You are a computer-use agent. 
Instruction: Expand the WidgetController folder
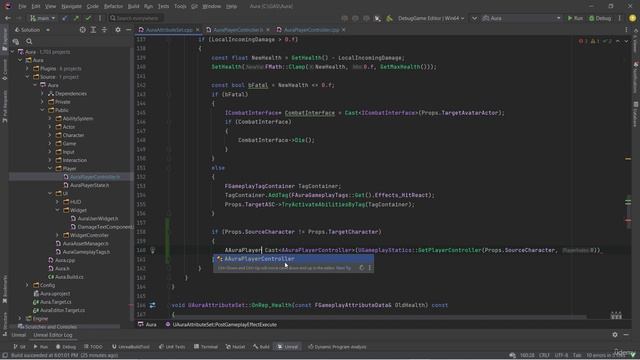point(58,235)
